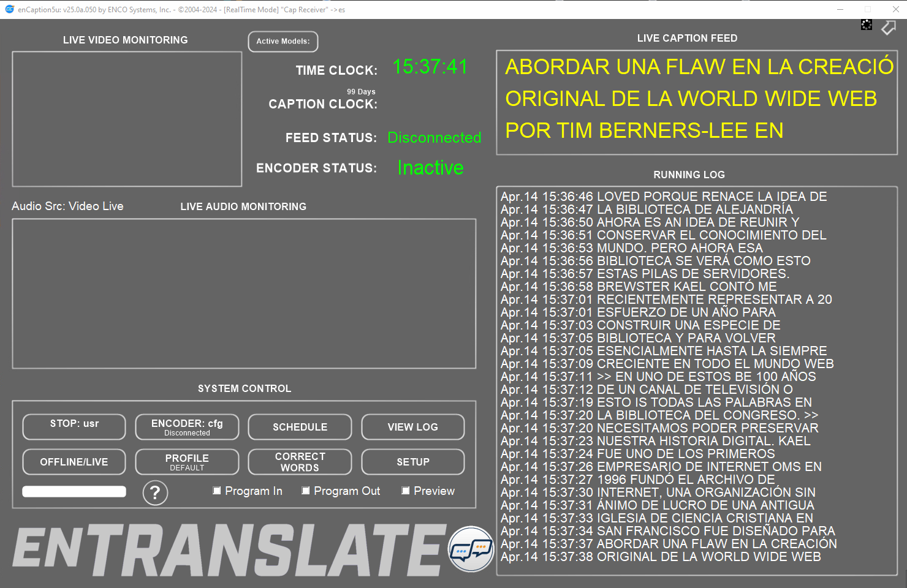907x588 pixels.
Task: Click the encoder status 'Inactive' text
Action: pos(430,168)
